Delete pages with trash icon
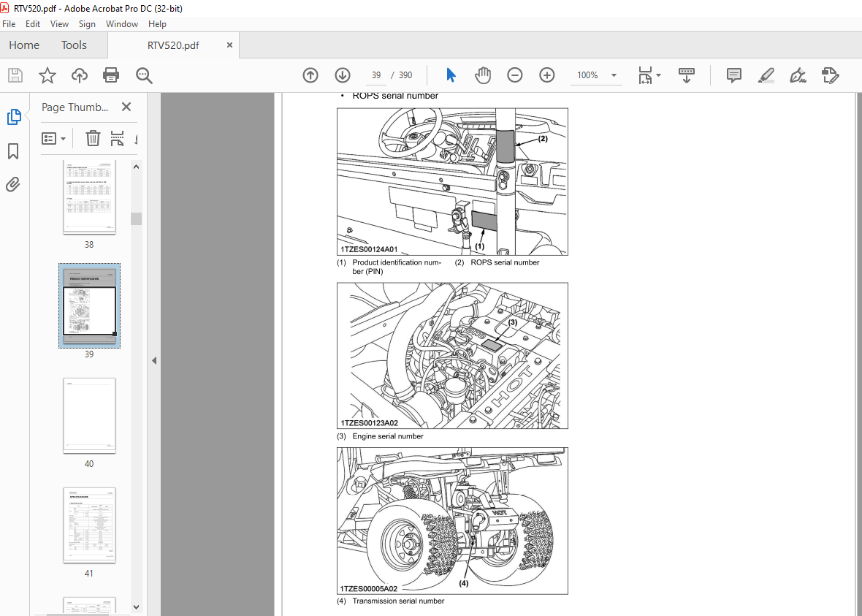 93,138
